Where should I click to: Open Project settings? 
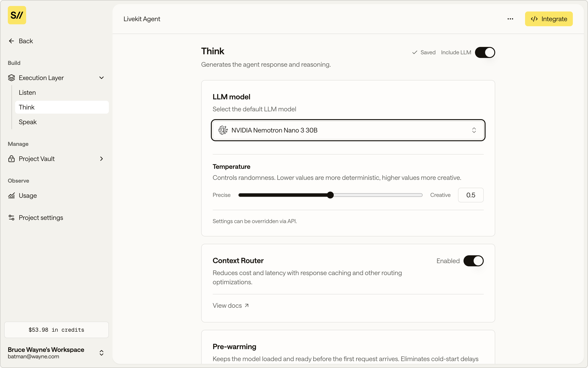[56, 218]
